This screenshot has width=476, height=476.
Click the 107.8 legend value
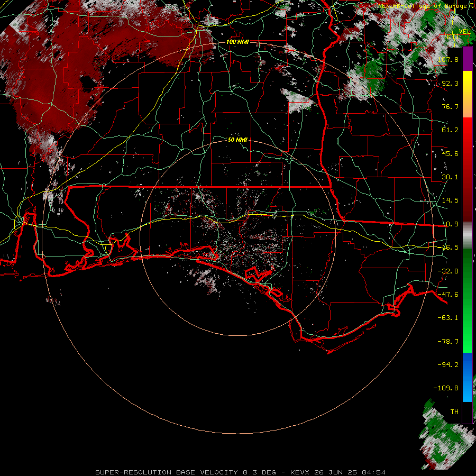448,59
